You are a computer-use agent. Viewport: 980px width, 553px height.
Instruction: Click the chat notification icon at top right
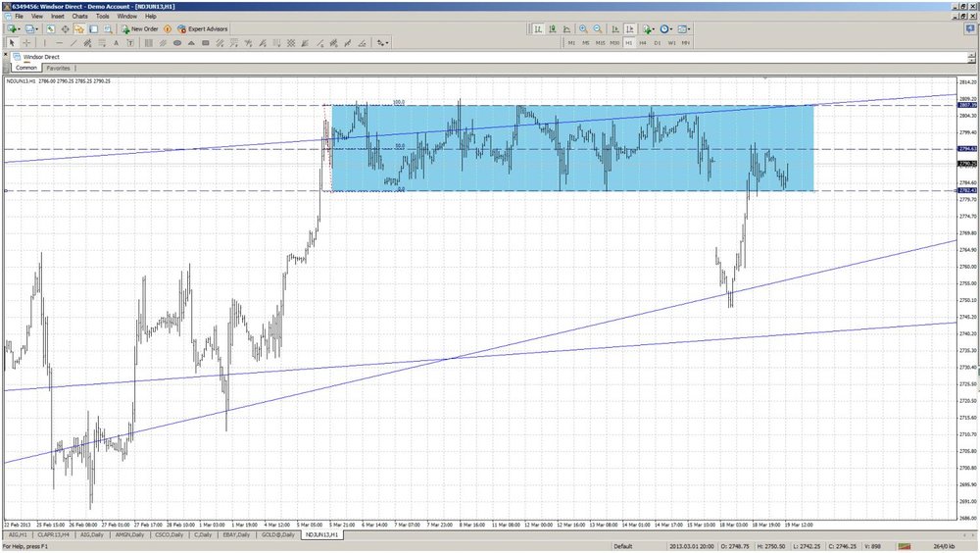pos(970,28)
